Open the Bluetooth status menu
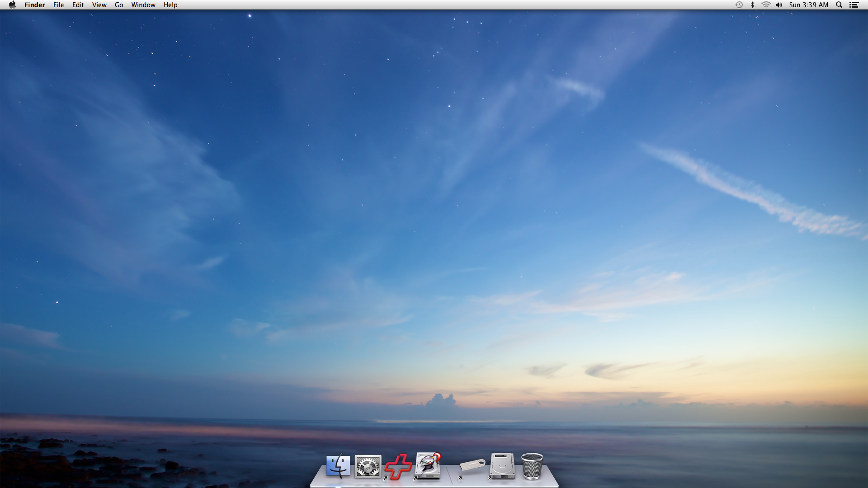 (753, 5)
